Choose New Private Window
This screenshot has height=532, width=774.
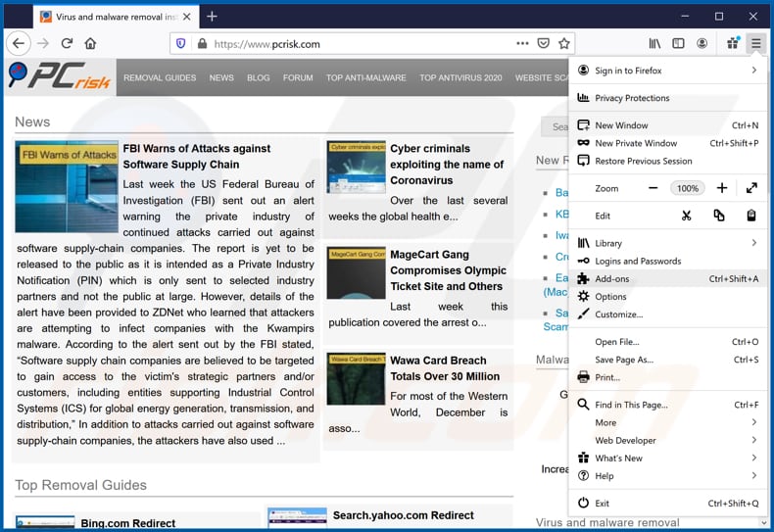point(668,143)
